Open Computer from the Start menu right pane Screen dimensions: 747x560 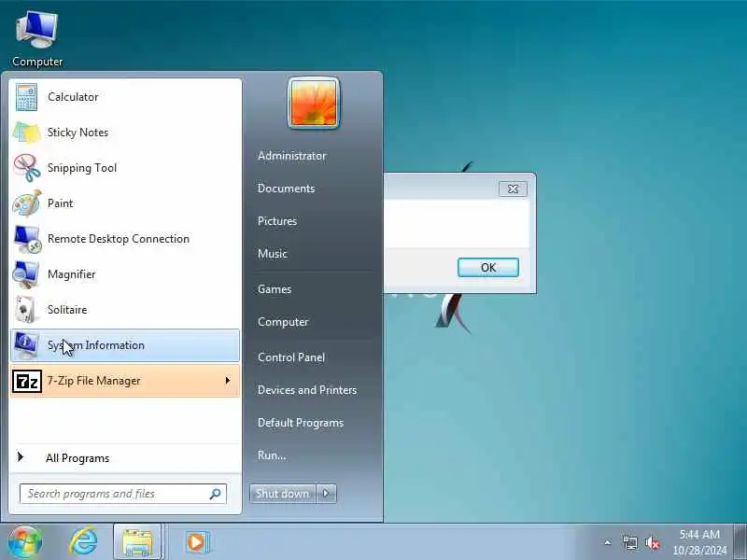283,322
